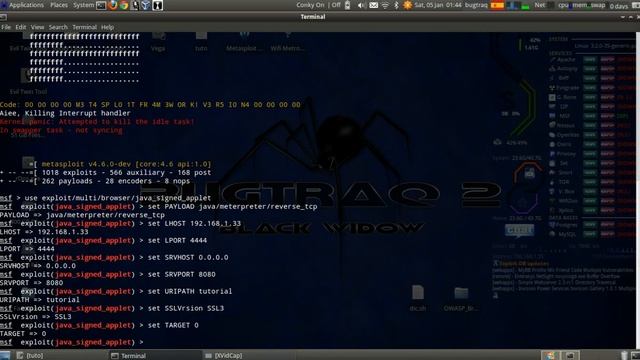Open the Terminal Help menu
This screenshot has height=360, width=640.
point(107,27)
